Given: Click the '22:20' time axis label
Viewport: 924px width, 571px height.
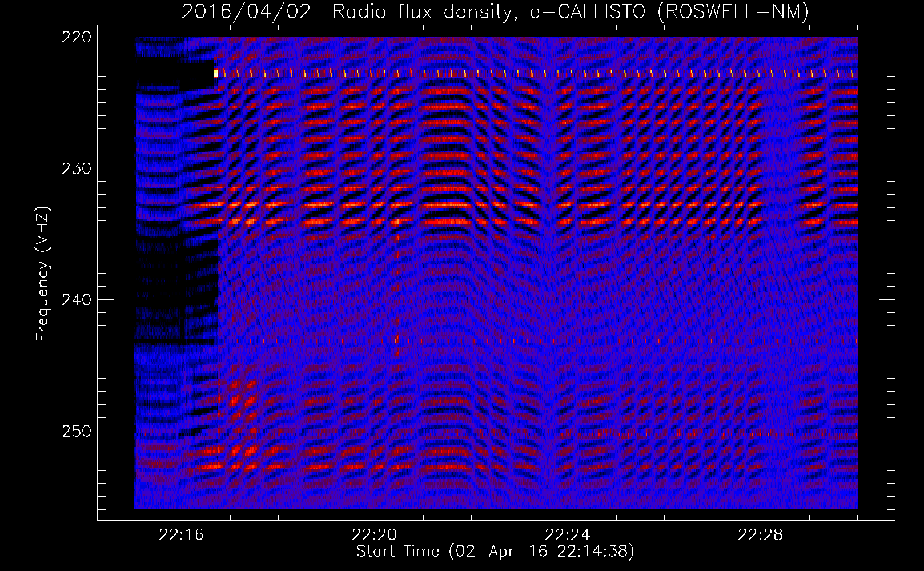Looking at the screenshot, I should 375,535.
